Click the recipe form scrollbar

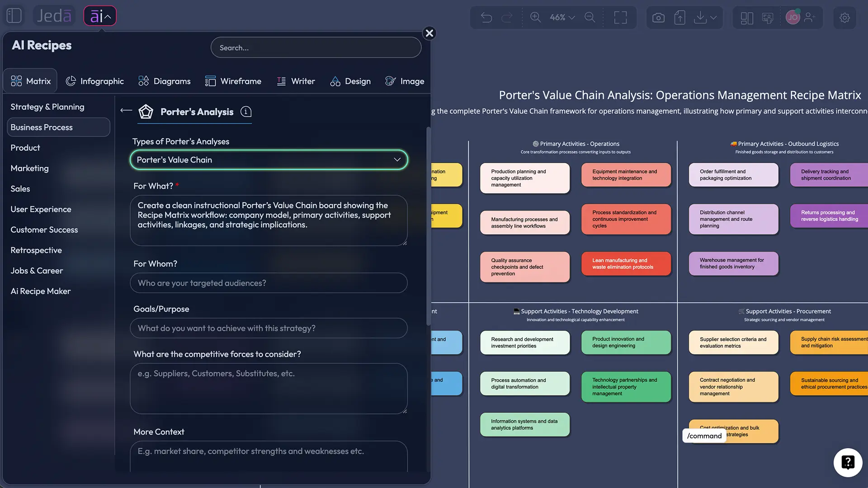pyautogui.click(x=428, y=226)
